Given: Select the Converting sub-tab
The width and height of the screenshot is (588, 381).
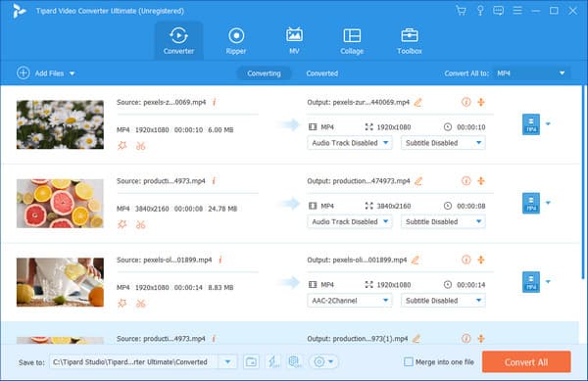Looking at the screenshot, I should coord(264,73).
